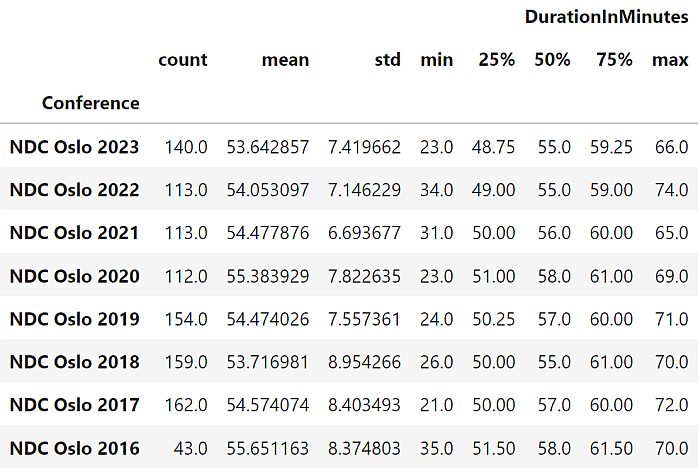This screenshot has height=468, width=700.
Task: Click max value 66.0
Action: coord(671,147)
